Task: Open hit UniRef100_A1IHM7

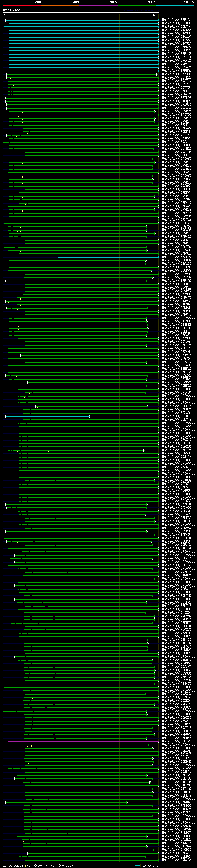Action: 176,23
